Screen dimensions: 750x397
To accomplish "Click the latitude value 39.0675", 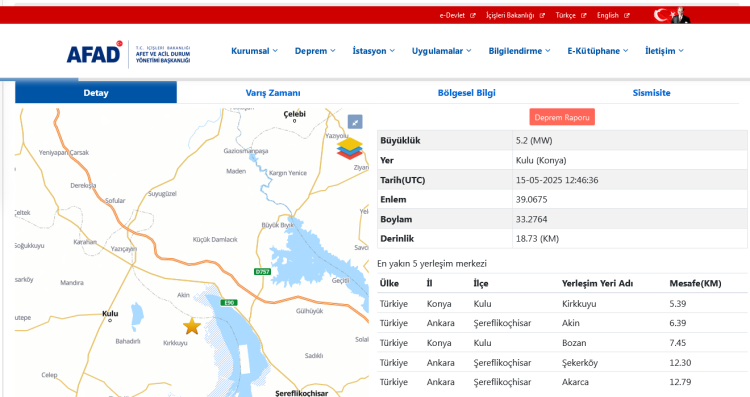I will click(x=531, y=199).
